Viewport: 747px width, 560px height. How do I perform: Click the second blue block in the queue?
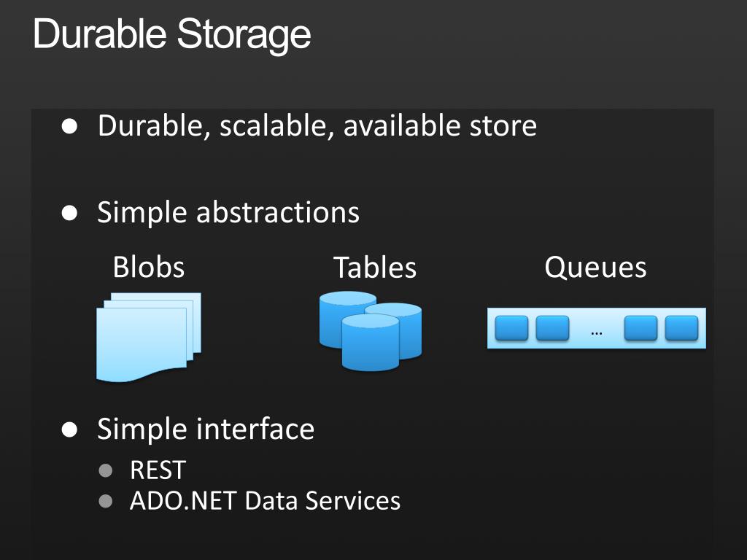click(553, 327)
